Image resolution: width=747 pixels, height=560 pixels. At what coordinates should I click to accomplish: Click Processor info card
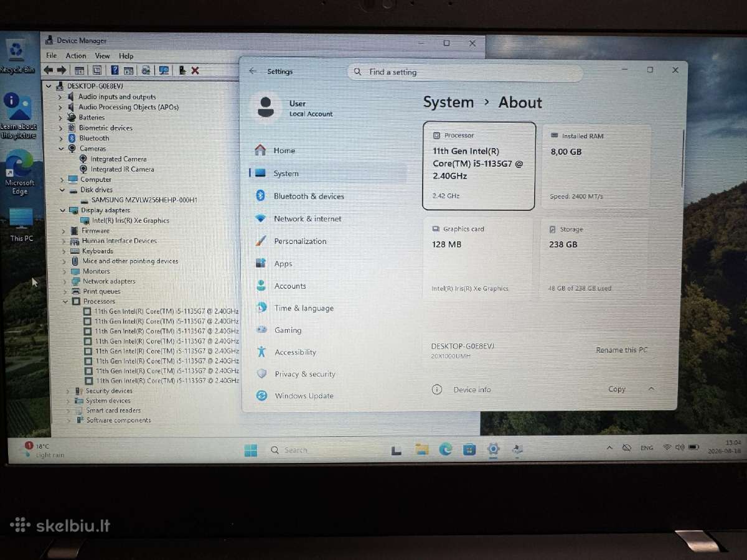point(479,166)
